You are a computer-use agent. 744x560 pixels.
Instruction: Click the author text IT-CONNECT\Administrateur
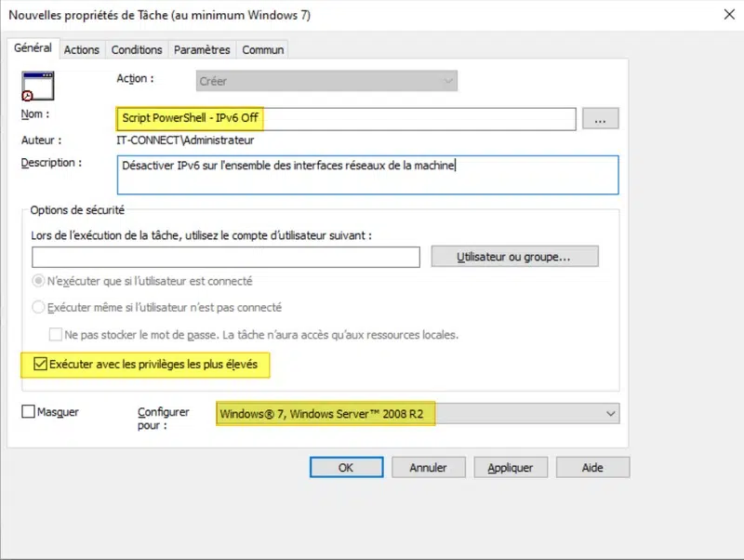tap(185, 140)
